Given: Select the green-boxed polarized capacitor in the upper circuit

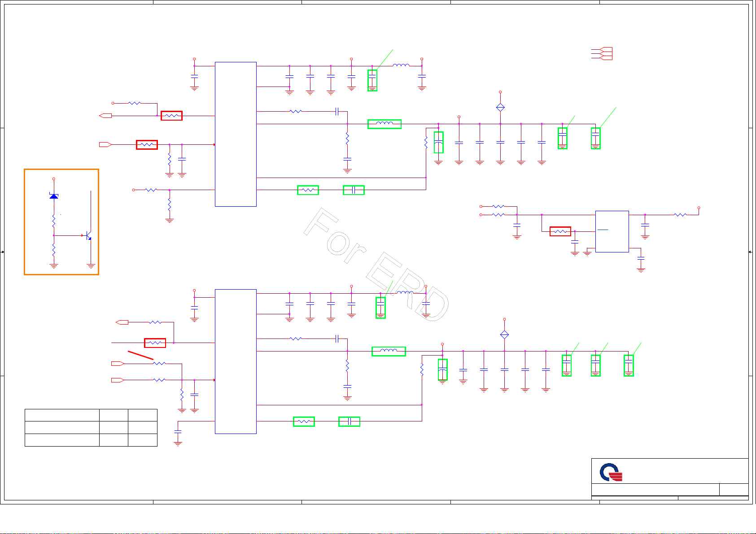Looking at the screenshot, I should (x=439, y=143).
